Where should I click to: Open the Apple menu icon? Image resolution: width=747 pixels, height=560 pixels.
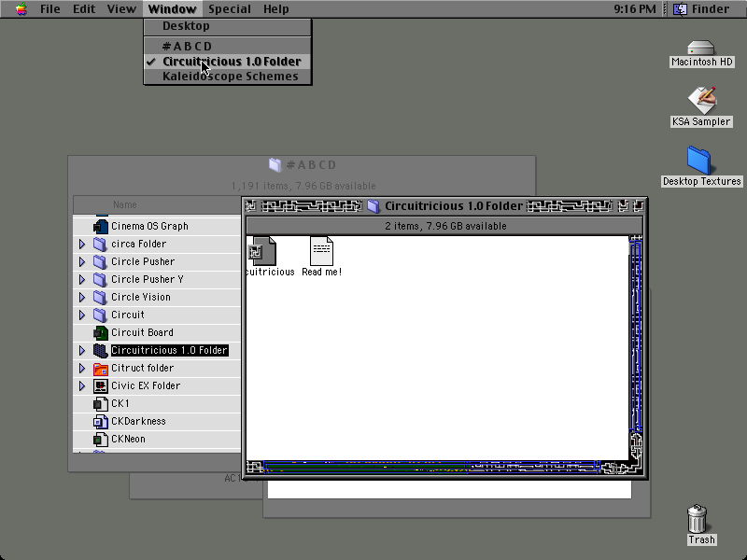pyautogui.click(x=21, y=8)
